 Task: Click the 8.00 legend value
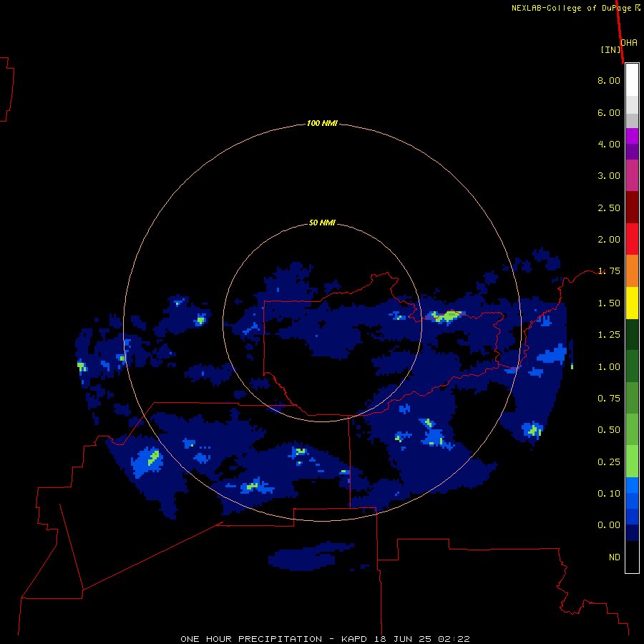click(609, 80)
